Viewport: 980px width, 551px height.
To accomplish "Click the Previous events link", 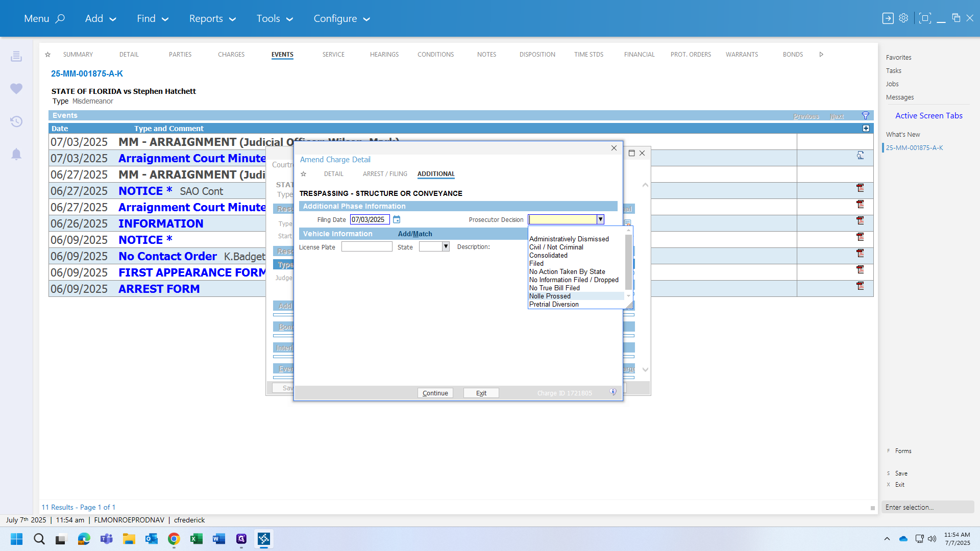I will point(806,116).
